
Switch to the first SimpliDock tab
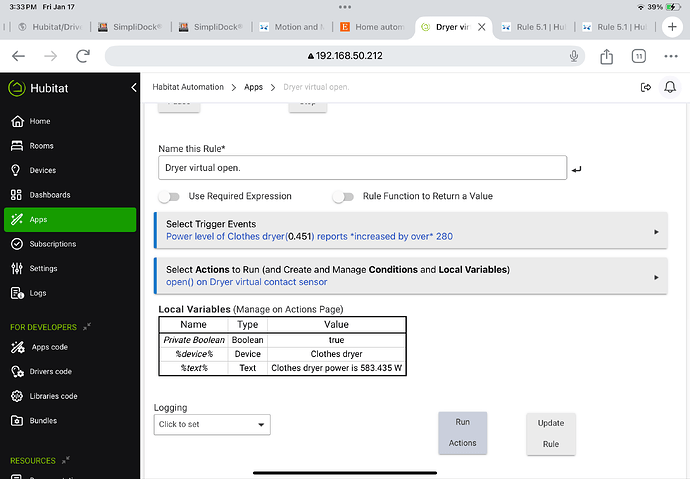coord(130,27)
